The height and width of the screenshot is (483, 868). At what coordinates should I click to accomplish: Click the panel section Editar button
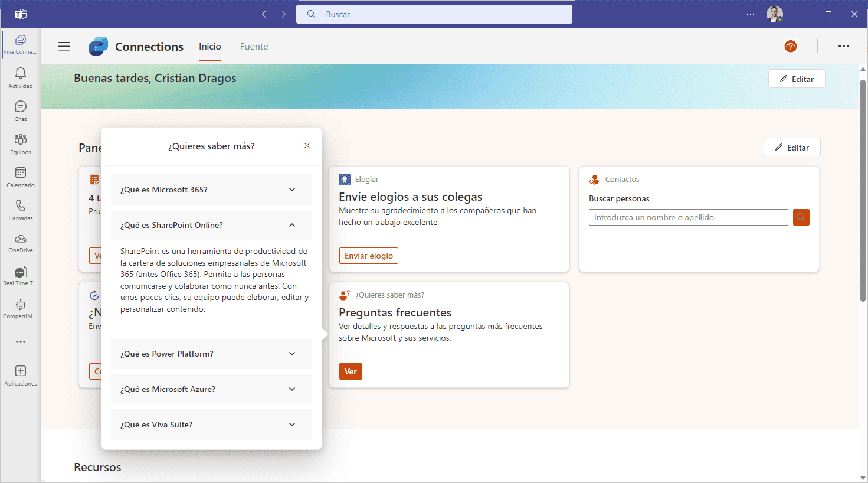pos(792,147)
